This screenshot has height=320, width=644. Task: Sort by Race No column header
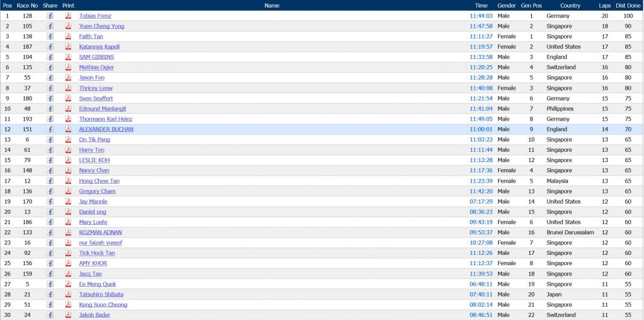[x=27, y=5]
